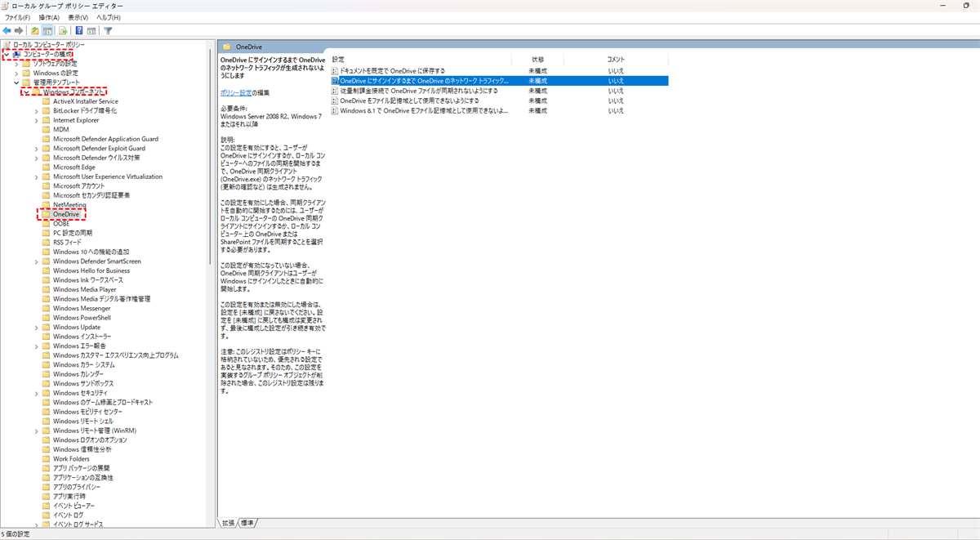Click the Filter funnel toolbar icon
980x540 pixels.
108,30
